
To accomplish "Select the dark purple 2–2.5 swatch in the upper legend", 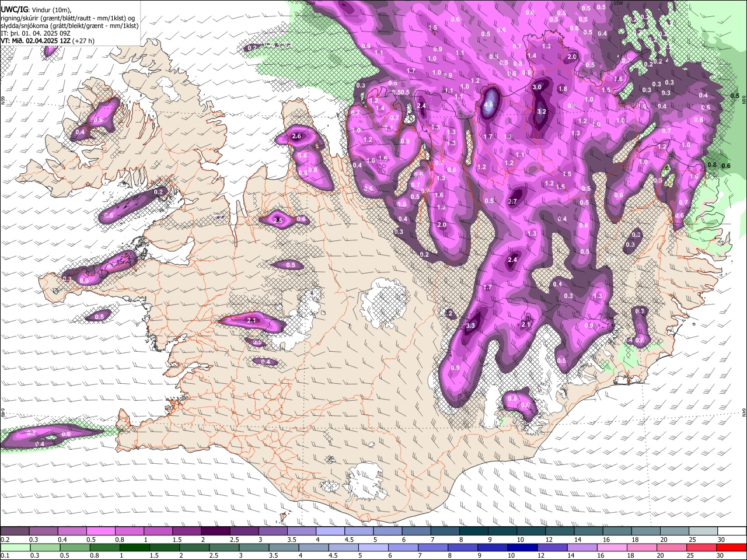I will pyautogui.click(x=215, y=531).
